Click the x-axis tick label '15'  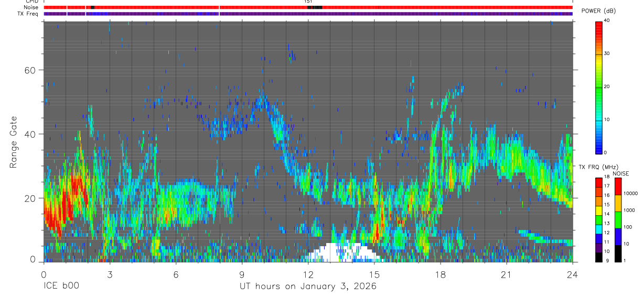click(374, 274)
